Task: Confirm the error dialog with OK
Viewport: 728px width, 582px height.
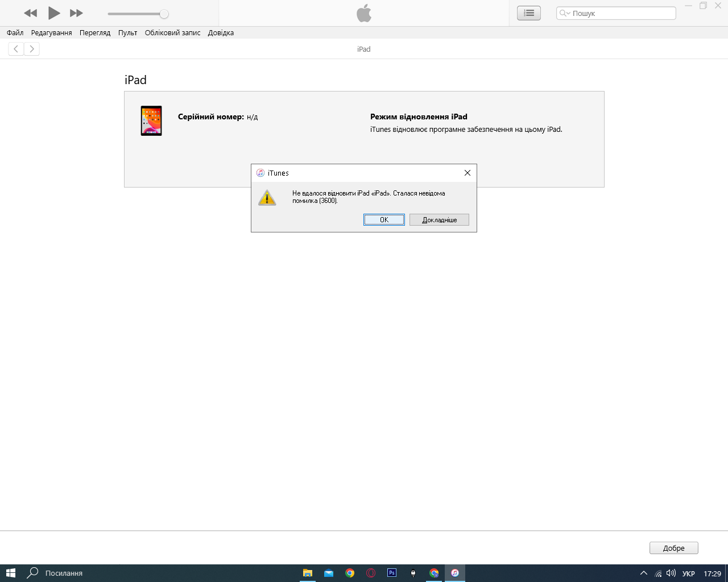Action: click(x=384, y=220)
